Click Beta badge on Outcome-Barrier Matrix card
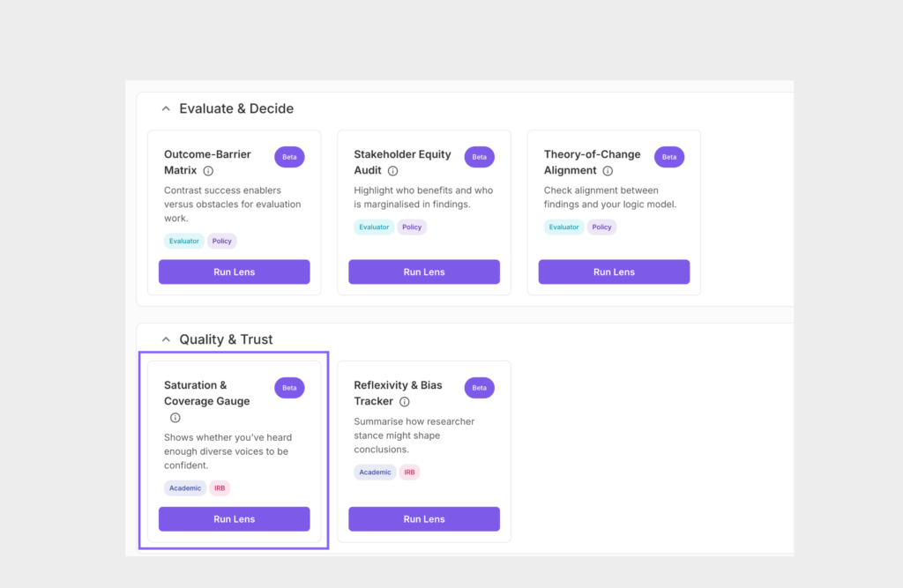903x588 pixels. click(289, 157)
